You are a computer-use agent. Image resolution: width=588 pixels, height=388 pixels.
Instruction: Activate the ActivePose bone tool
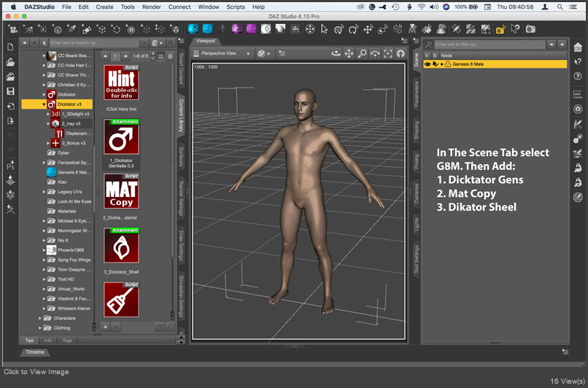pyautogui.click(x=398, y=29)
